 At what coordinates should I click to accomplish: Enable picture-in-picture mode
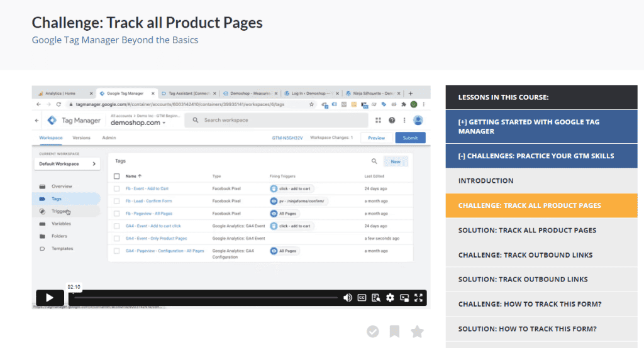click(404, 298)
